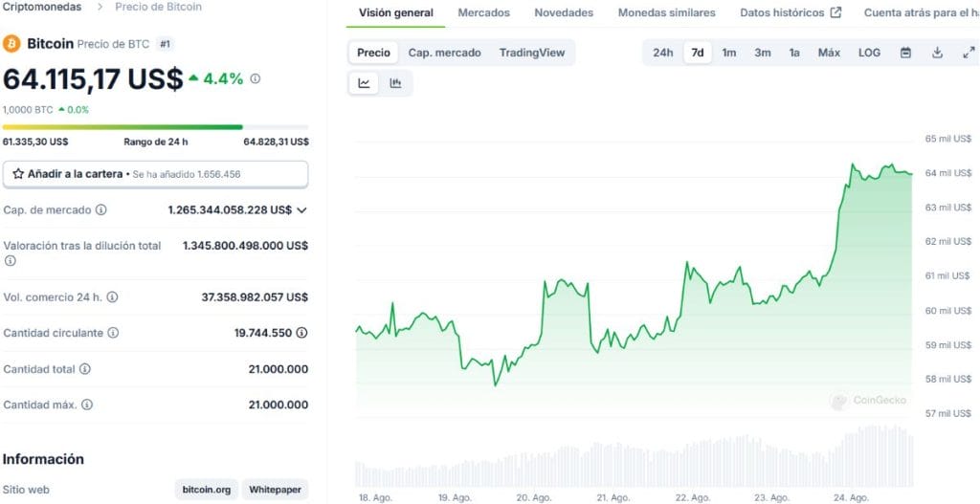980x504 pixels.
Task: Open external link icon on Datos históricos
Action: 835,12
